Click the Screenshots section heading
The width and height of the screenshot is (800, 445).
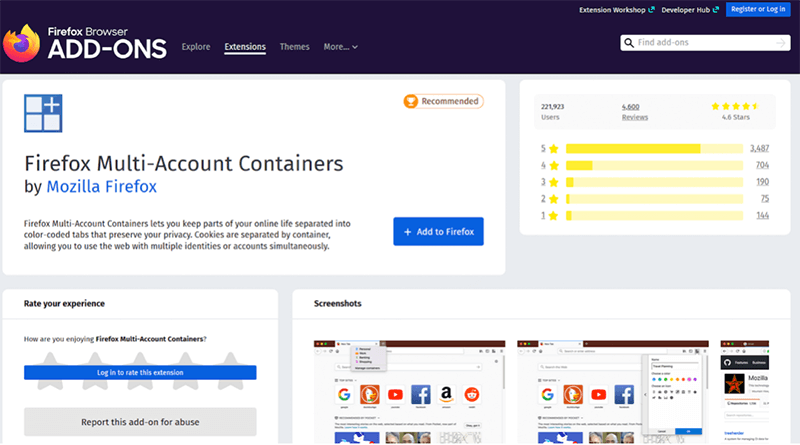[338, 304]
